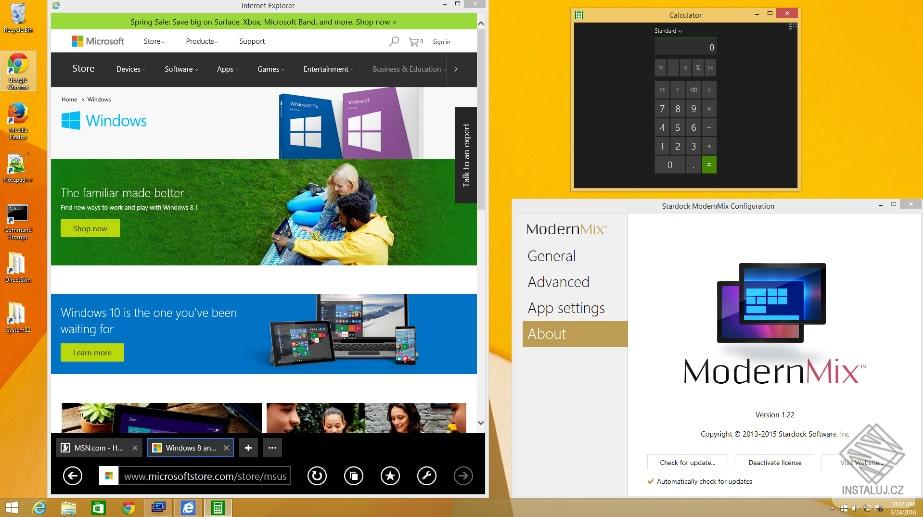Click the minus key in Calculator

click(709, 127)
